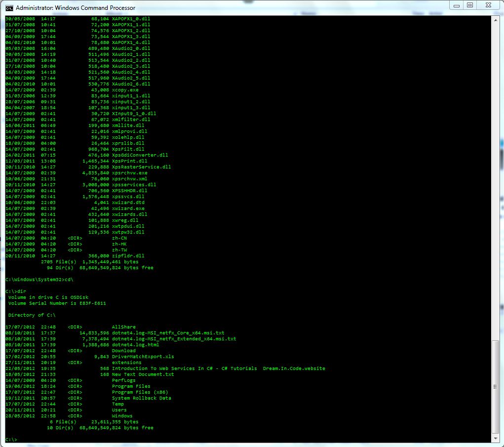Click the '2705 File(s)' summary line
504x447 pixels.
click(x=90, y=262)
